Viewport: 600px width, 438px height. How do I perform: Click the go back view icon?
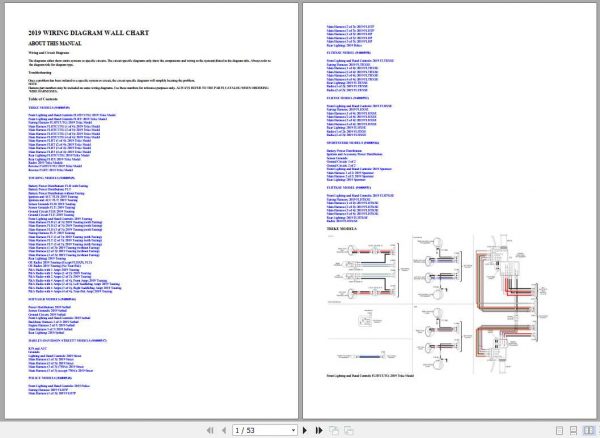click(334, 430)
